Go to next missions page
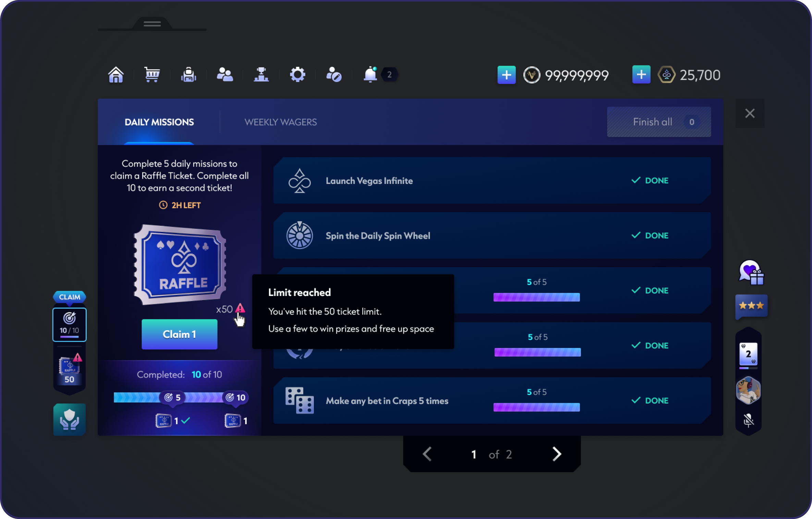This screenshot has height=519, width=812. [x=557, y=454]
